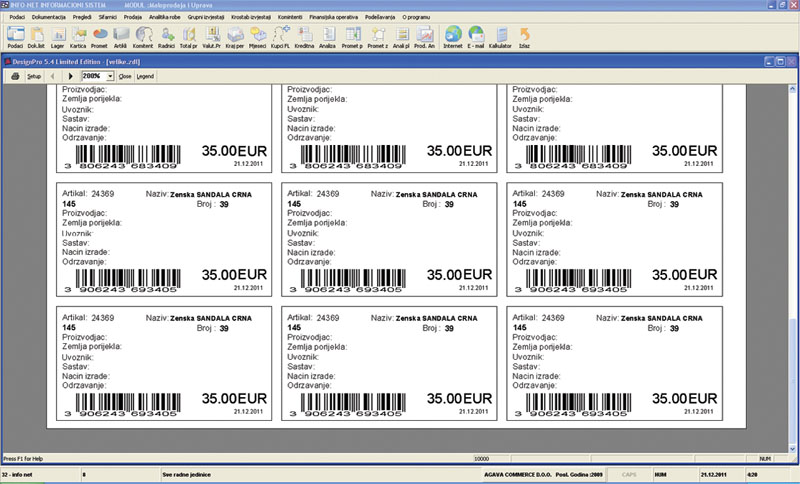800x484 pixels.
Task: Click the 10000 value in status bar
Action: tap(482, 458)
